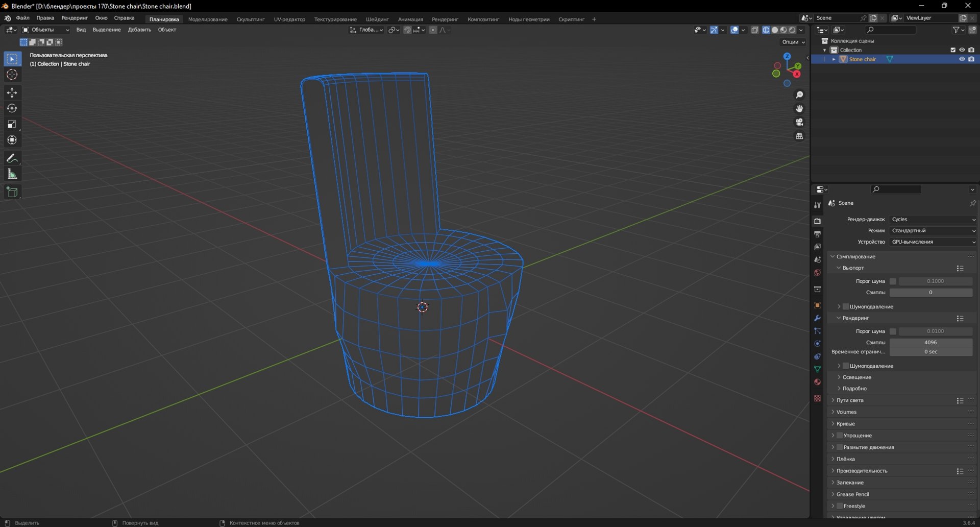Open the Object properties tab
Viewport: 980px width, 527px height.
817,305
